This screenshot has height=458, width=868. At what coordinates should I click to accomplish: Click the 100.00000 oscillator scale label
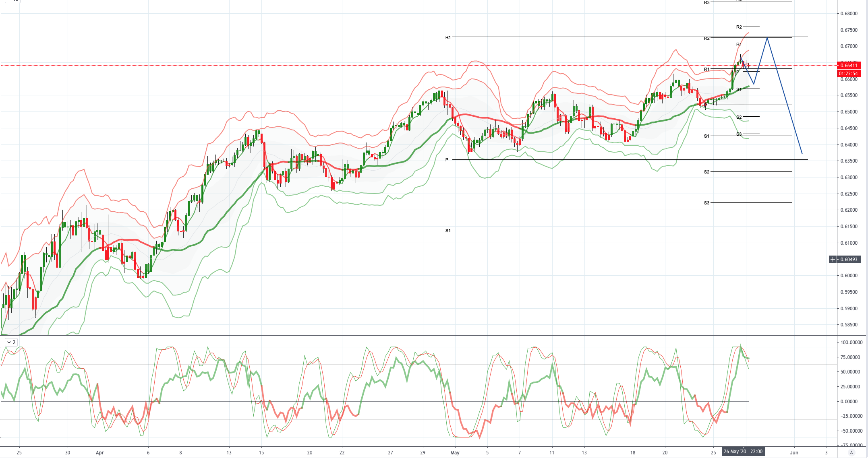[x=851, y=342]
